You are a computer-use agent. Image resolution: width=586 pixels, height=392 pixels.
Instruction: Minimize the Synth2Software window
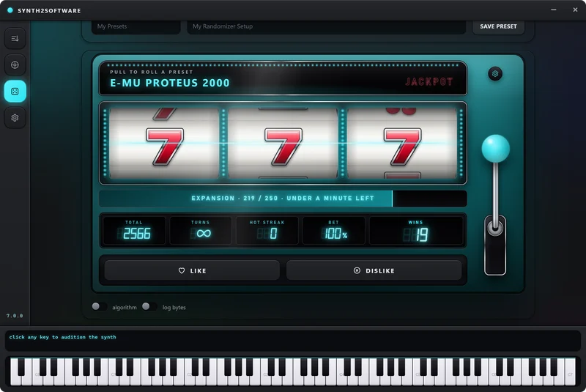coord(554,10)
